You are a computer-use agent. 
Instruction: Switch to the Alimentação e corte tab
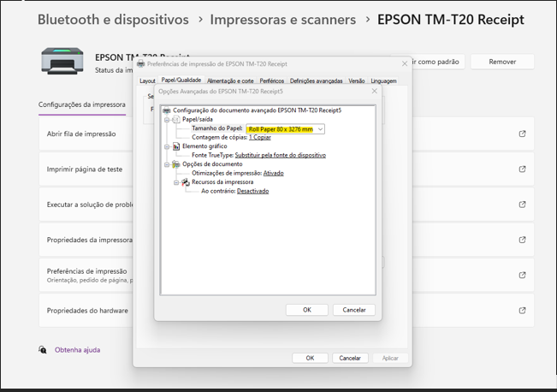pos(230,81)
